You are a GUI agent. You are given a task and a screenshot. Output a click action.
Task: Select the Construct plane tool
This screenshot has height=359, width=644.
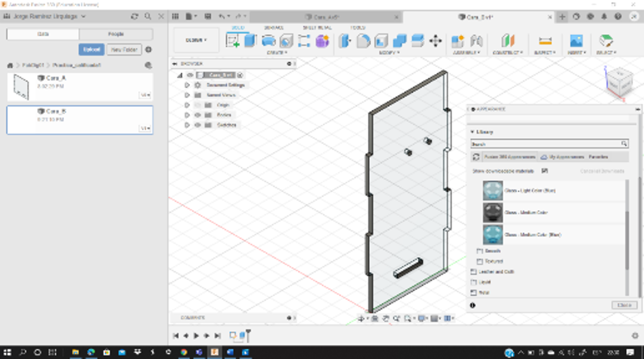click(x=508, y=41)
